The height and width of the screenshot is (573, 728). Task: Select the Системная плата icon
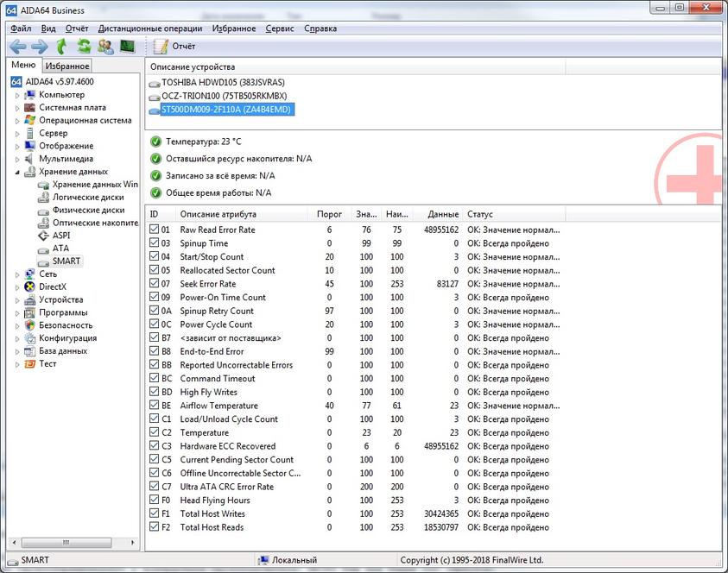30,108
